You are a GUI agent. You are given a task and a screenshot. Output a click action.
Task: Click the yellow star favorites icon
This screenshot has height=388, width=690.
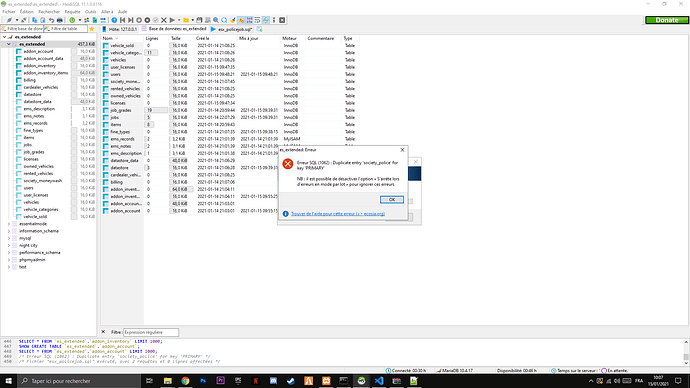[92, 29]
